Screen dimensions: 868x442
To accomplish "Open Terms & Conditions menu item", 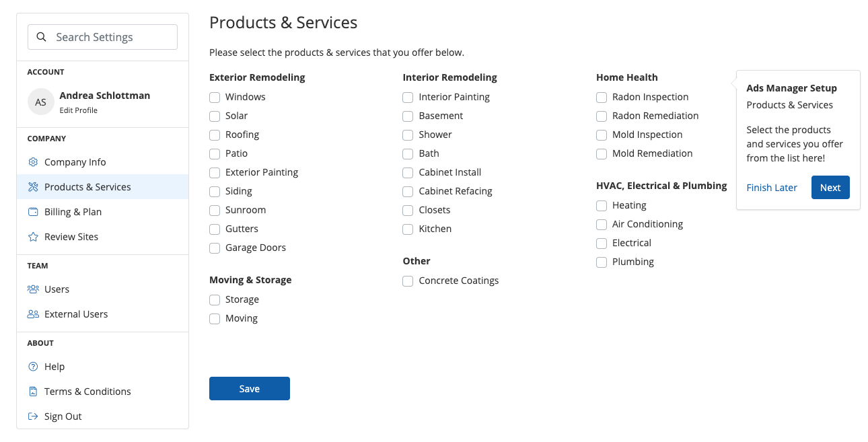I will [x=87, y=392].
